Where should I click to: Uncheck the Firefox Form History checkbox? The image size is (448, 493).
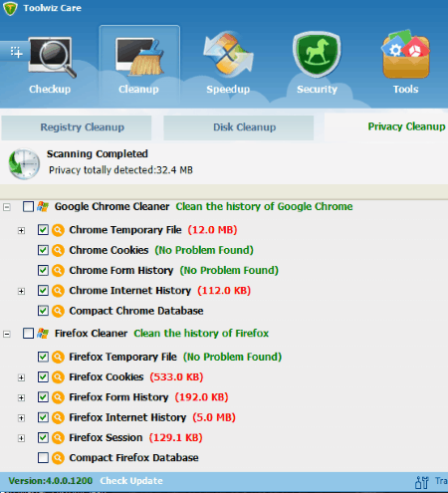pos(43,397)
